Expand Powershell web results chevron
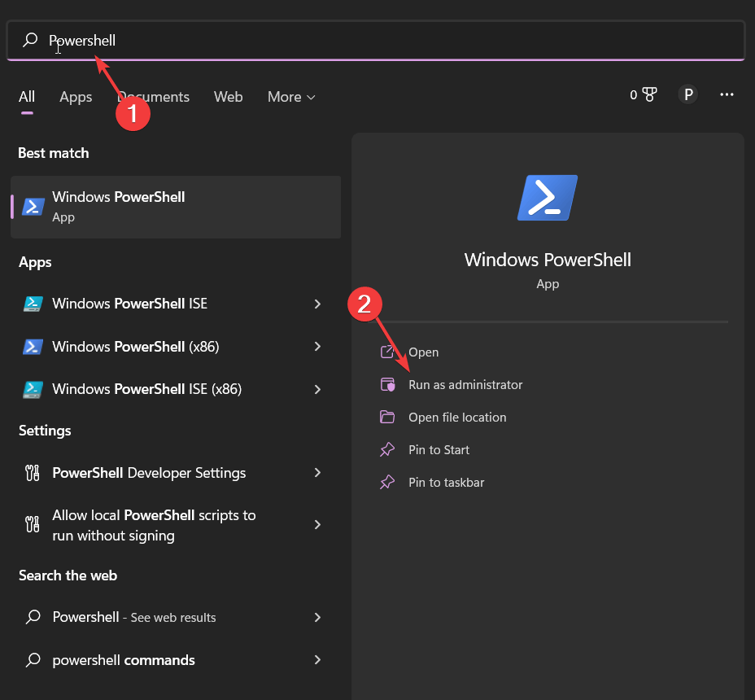The width and height of the screenshot is (755, 700). click(317, 617)
